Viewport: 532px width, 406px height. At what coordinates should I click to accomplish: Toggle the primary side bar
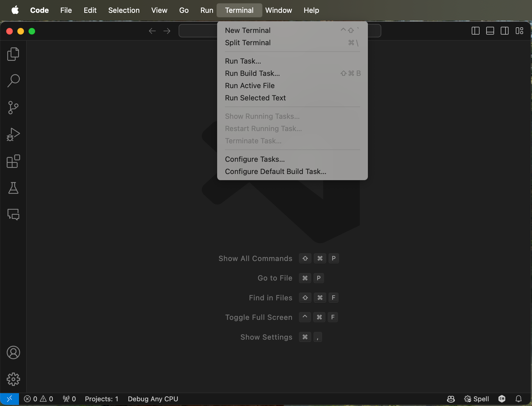tap(475, 31)
